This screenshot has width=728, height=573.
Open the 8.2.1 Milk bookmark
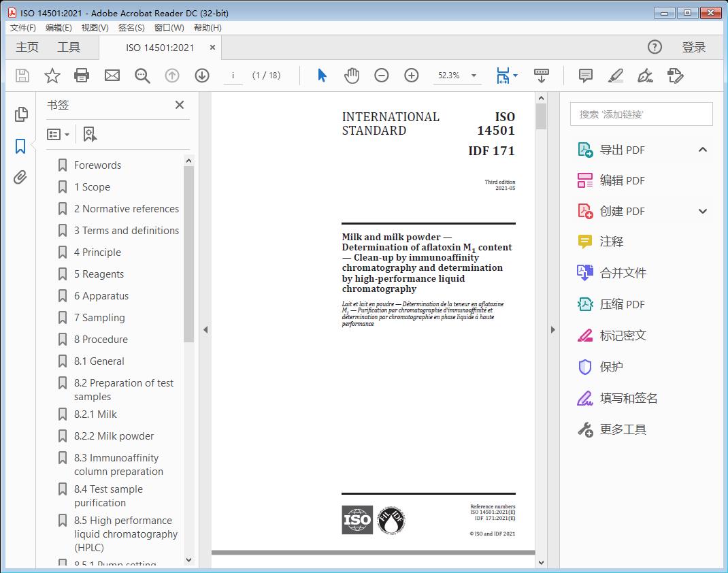coord(95,414)
